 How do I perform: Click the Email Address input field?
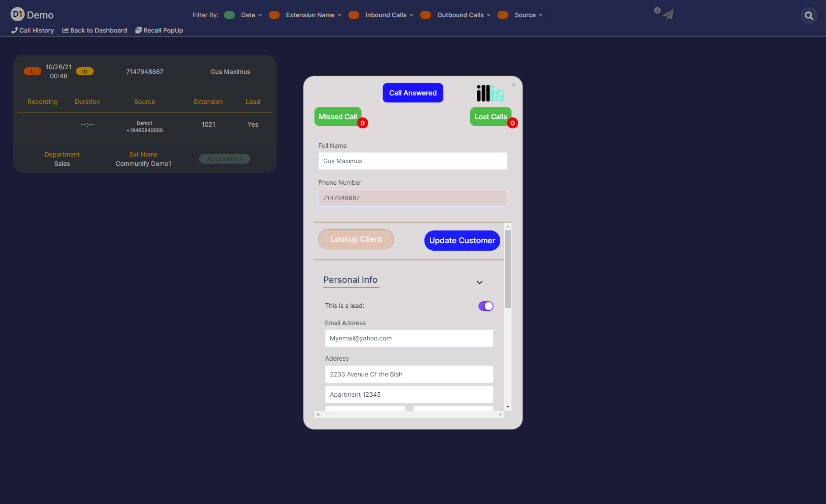click(409, 338)
